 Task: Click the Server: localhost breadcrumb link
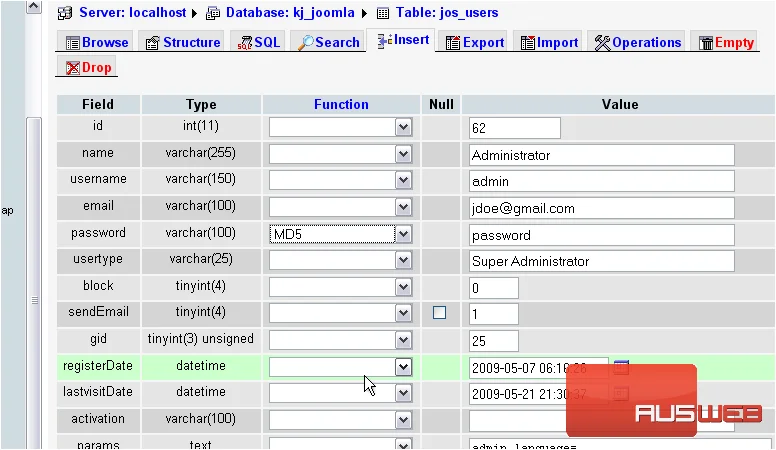133,13
